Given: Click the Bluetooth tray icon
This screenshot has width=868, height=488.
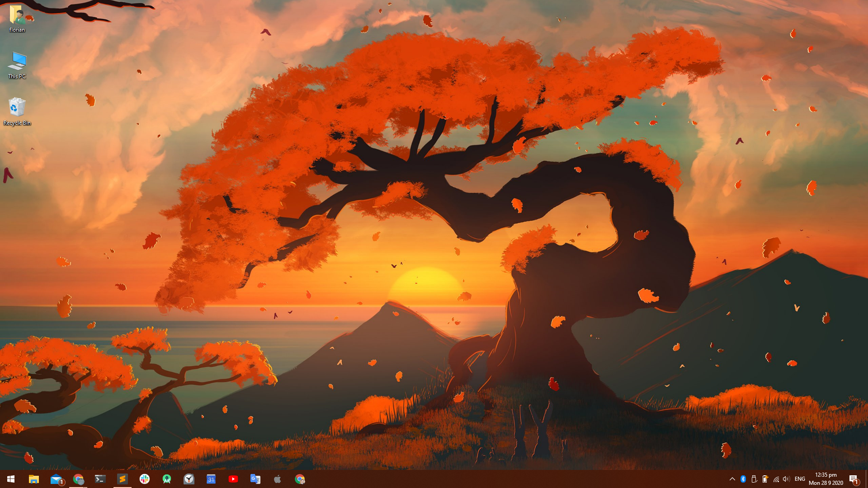Looking at the screenshot, I should (x=743, y=479).
